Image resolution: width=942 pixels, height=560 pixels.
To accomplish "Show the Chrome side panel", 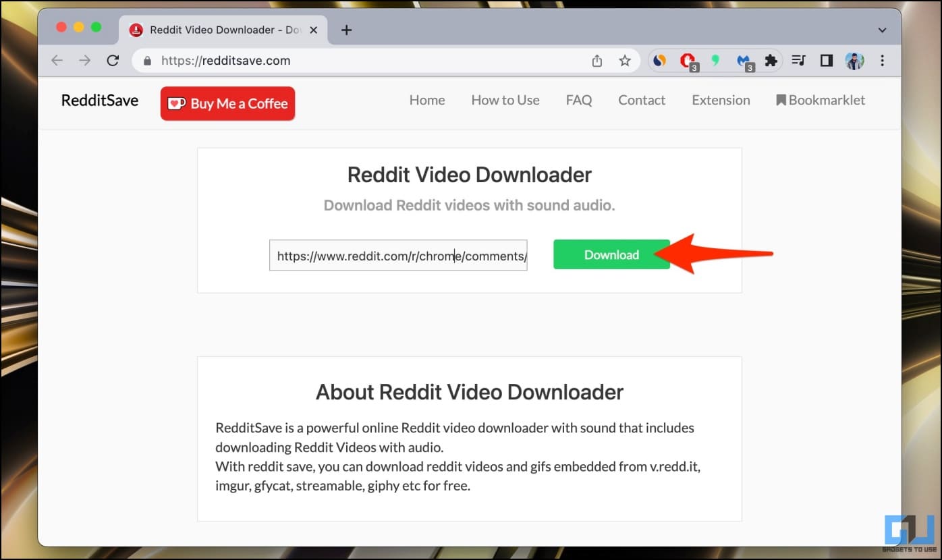I will 827,61.
